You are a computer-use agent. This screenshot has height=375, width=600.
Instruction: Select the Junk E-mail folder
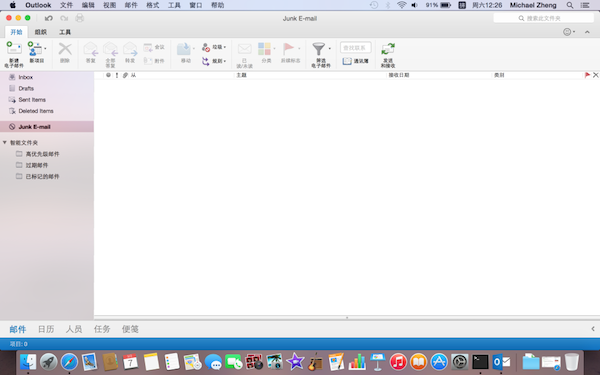coord(47,127)
